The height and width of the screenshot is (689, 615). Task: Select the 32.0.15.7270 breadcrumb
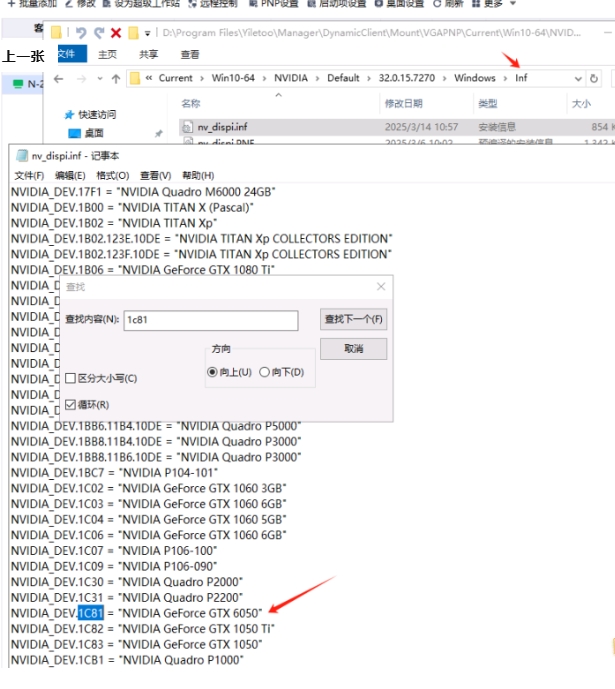[x=407, y=78]
